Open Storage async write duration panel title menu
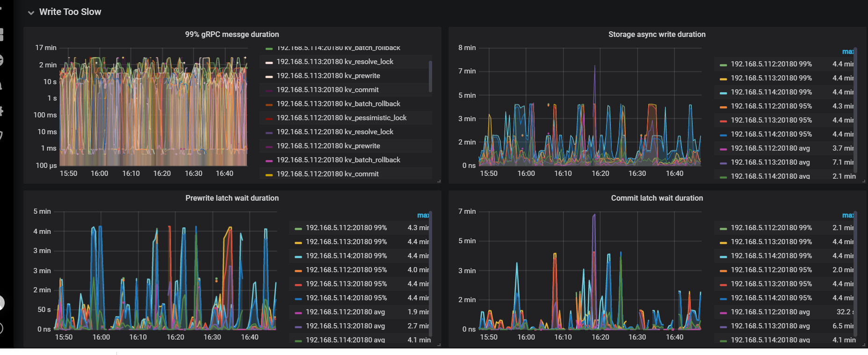 (x=657, y=35)
